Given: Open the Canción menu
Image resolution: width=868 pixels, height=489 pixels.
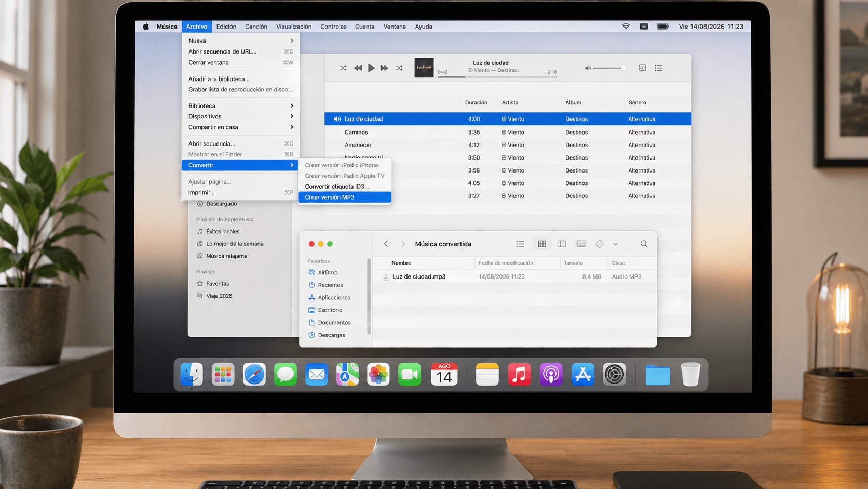Looking at the screenshot, I should [256, 27].
